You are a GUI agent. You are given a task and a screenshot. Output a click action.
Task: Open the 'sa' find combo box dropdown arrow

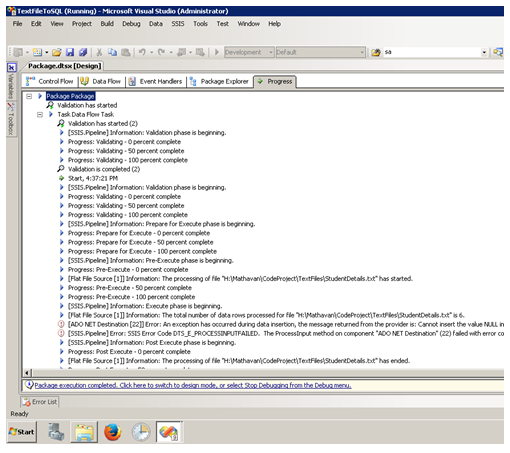484,52
